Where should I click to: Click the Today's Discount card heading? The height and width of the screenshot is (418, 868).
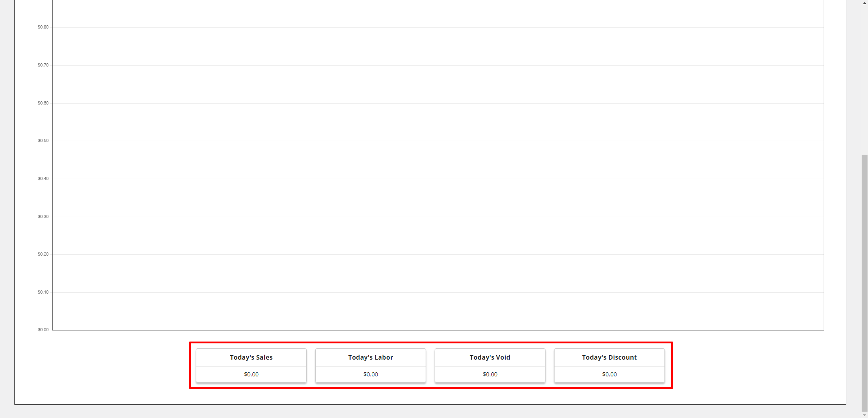point(609,357)
